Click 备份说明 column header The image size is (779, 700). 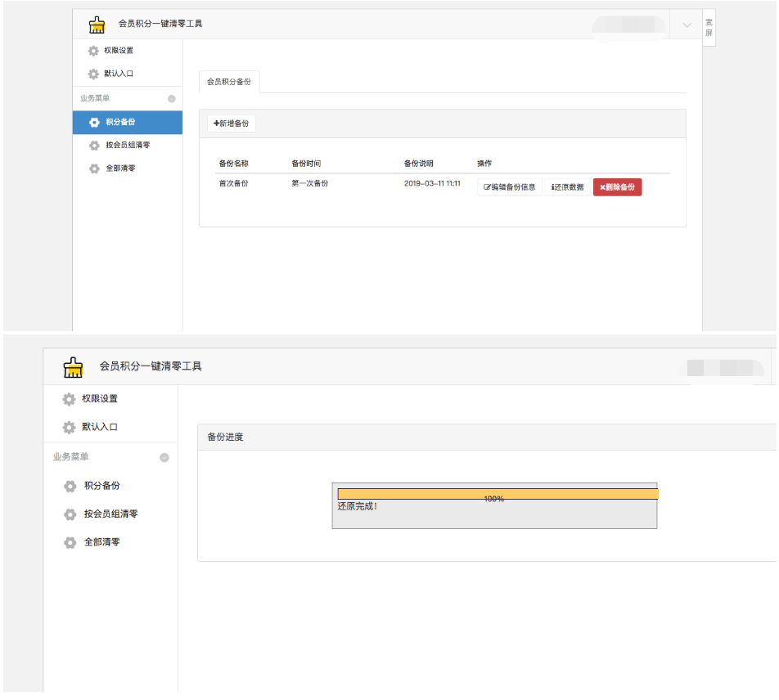coord(419,164)
